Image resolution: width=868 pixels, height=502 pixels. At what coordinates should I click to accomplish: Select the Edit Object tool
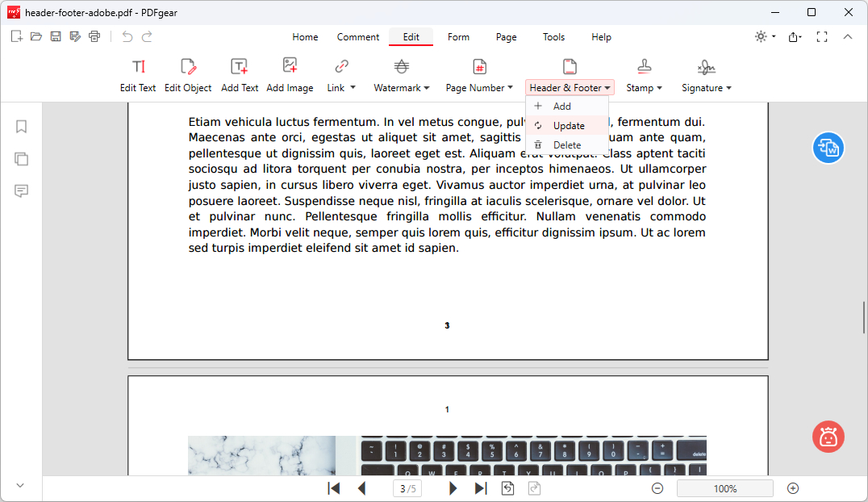coord(188,75)
